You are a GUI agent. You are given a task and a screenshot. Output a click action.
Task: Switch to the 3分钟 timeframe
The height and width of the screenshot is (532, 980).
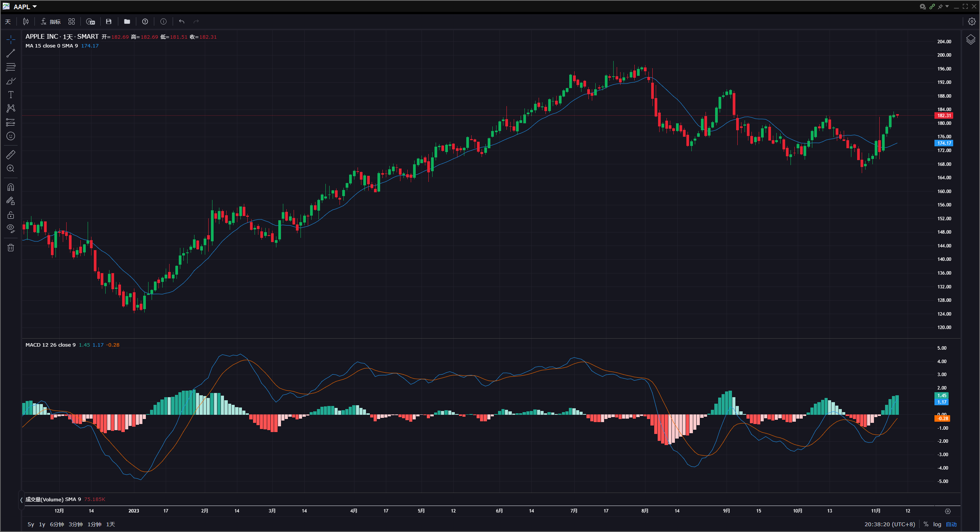(x=75, y=524)
